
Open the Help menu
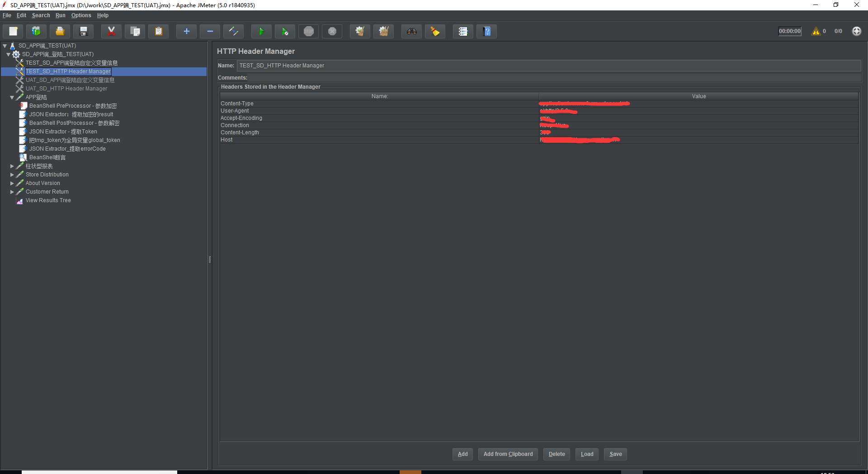[x=103, y=15]
